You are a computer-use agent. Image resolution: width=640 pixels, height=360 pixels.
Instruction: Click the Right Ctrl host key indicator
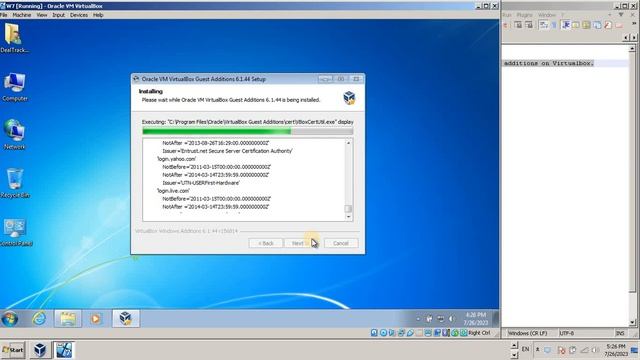coord(480,333)
